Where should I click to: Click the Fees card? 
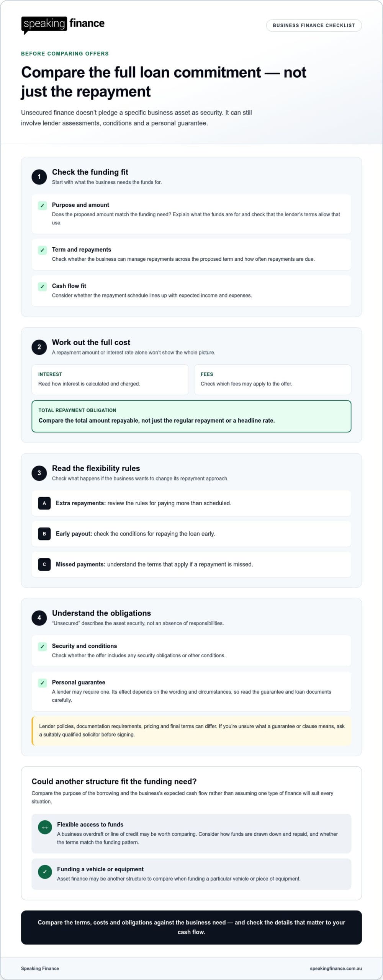click(273, 380)
